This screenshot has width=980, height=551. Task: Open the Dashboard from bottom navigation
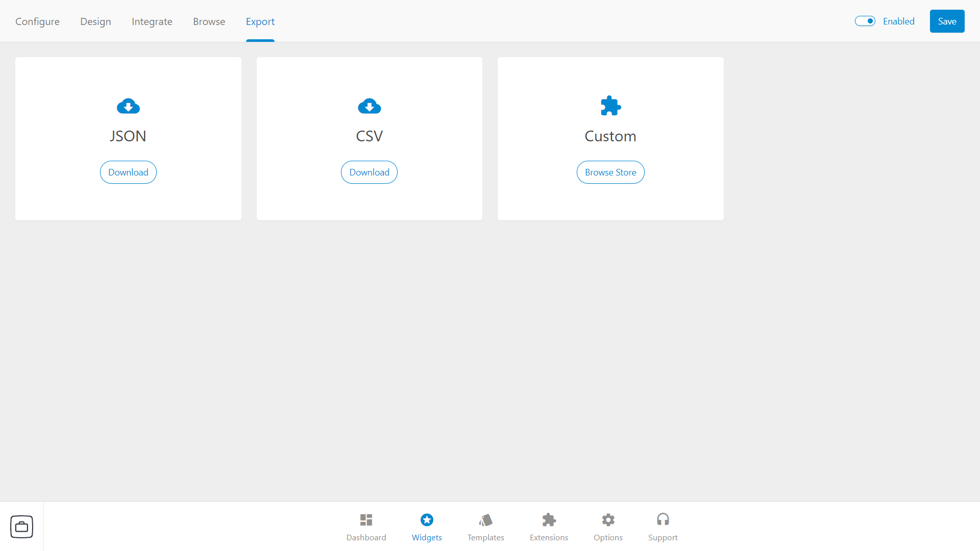(x=366, y=527)
